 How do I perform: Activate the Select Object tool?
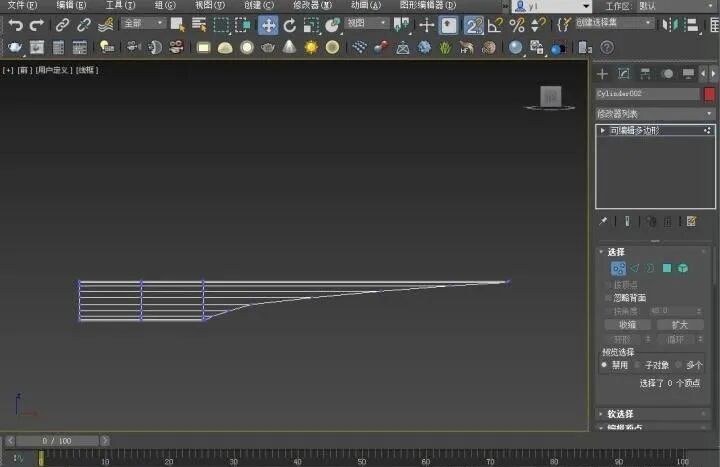[177, 25]
